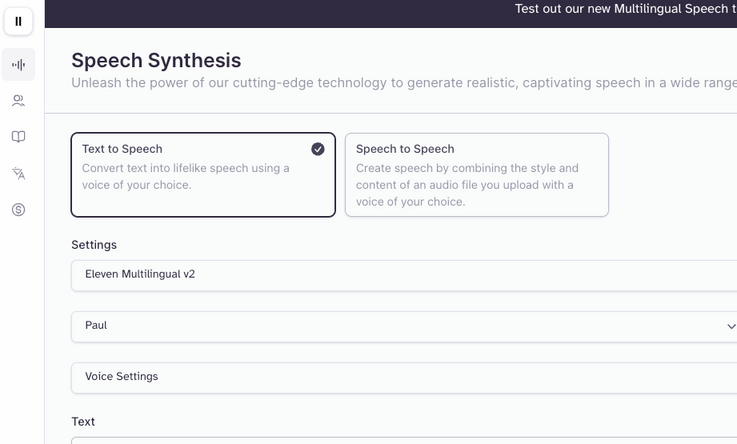Open the translate/dubbing icon in sidebar
Screen dimensions: 737x444
(18, 173)
